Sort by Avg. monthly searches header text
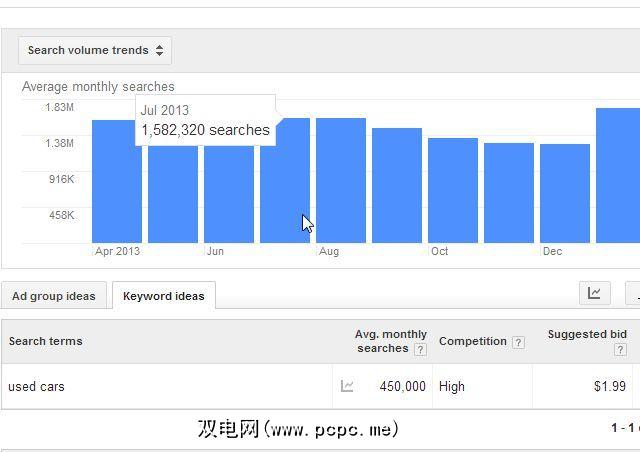 click(x=390, y=341)
